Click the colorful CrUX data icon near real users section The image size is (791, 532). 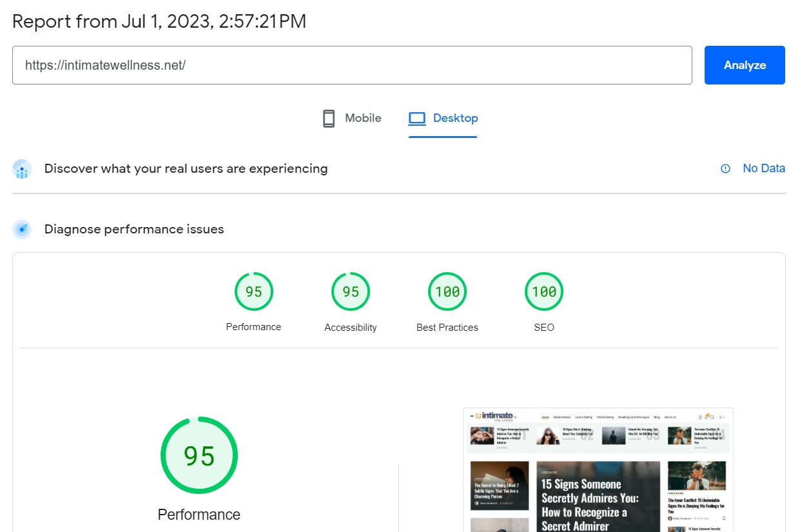click(x=21, y=168)
